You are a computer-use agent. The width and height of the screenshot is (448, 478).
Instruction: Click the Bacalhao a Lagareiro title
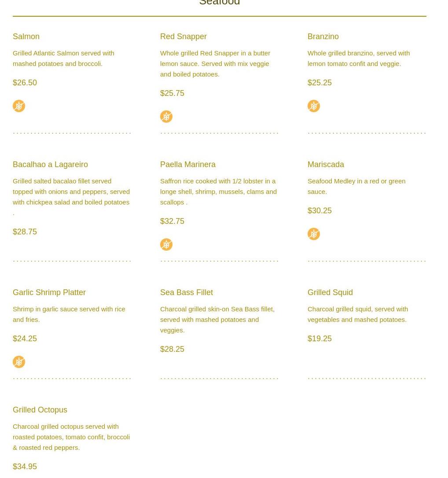50,164
